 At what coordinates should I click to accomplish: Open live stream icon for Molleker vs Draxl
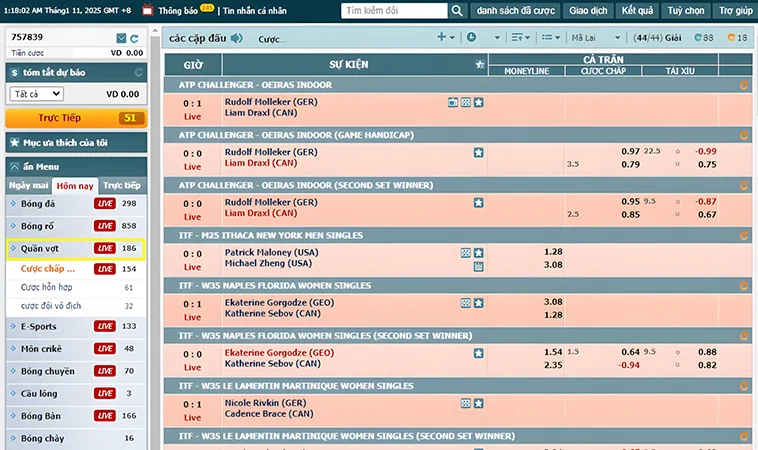pyautogui.click(x=453, y=102)
